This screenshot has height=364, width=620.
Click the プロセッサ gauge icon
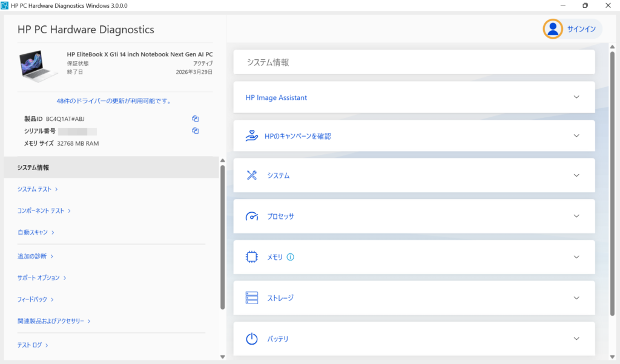[252, 216]
